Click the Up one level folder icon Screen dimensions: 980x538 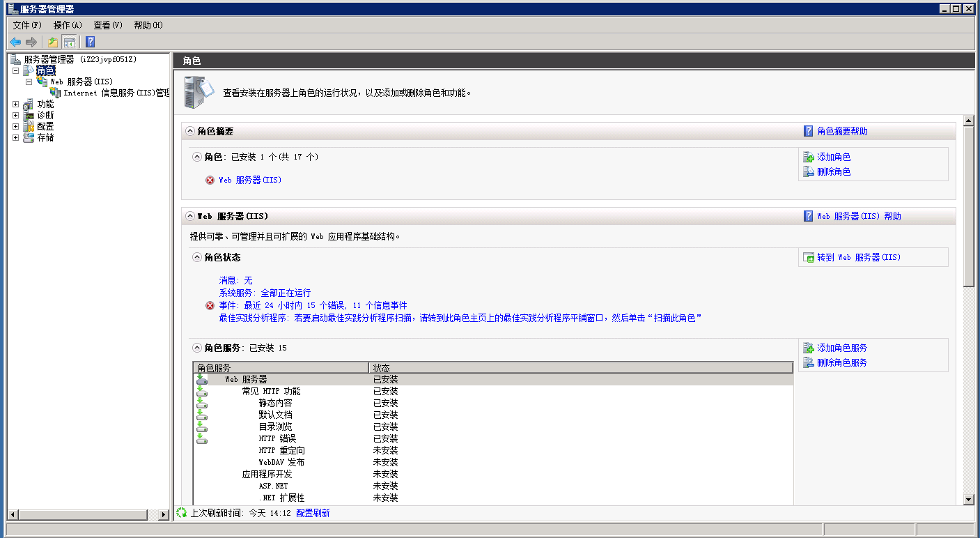click(53, 42)
